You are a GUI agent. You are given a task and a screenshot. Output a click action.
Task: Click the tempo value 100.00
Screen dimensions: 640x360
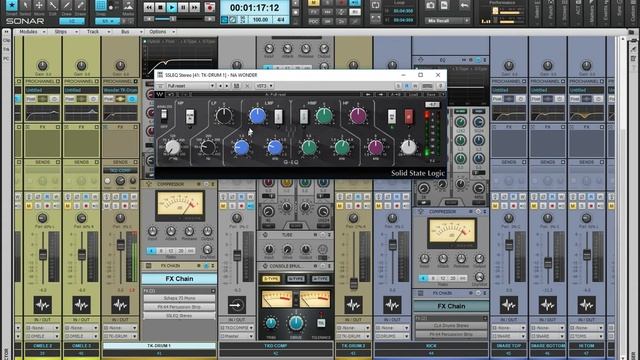pos(260,20)
